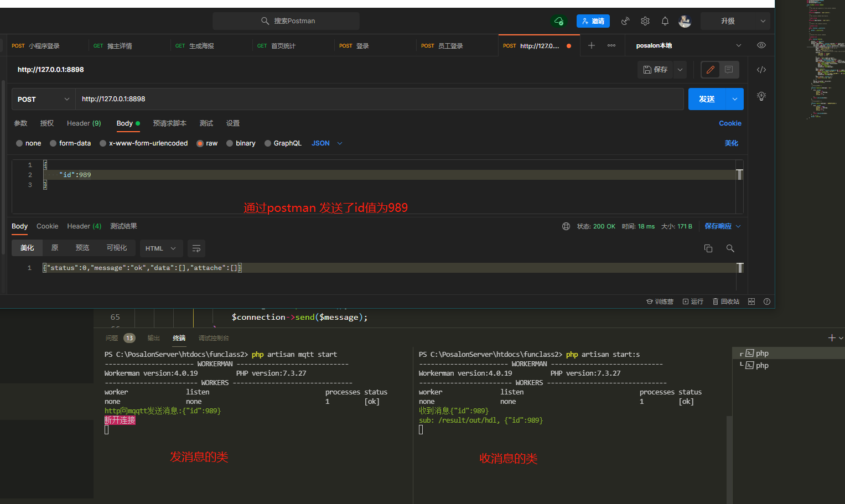This screenshot has height=504, width=845.
Task: Open the posalon本地 environment dropdown
Action: pos(688,45)
